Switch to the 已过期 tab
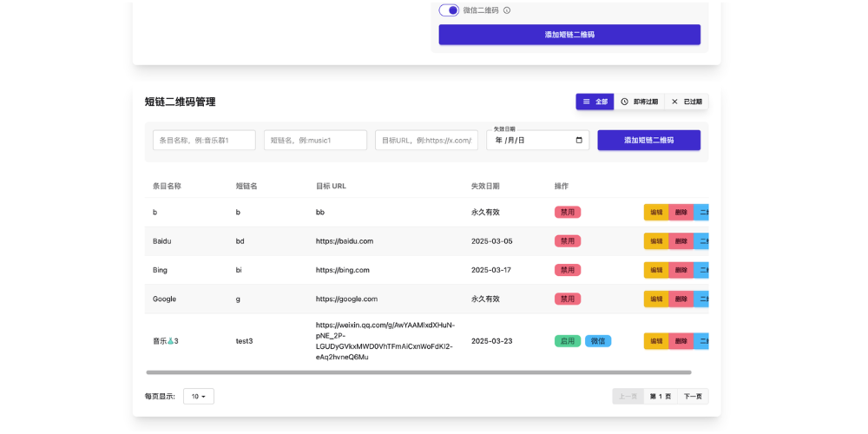This screenshot has height=434, width=868. pos(687,102)
